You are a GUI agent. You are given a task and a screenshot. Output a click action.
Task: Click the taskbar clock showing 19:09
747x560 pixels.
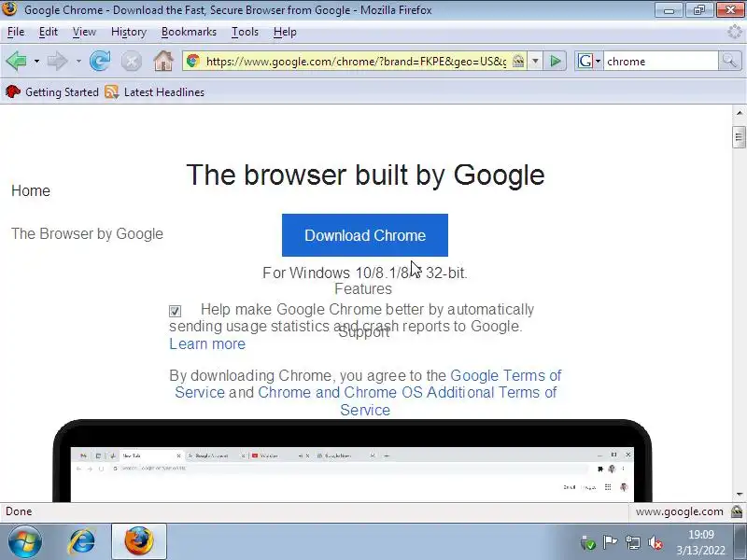[x=701, y=542]
